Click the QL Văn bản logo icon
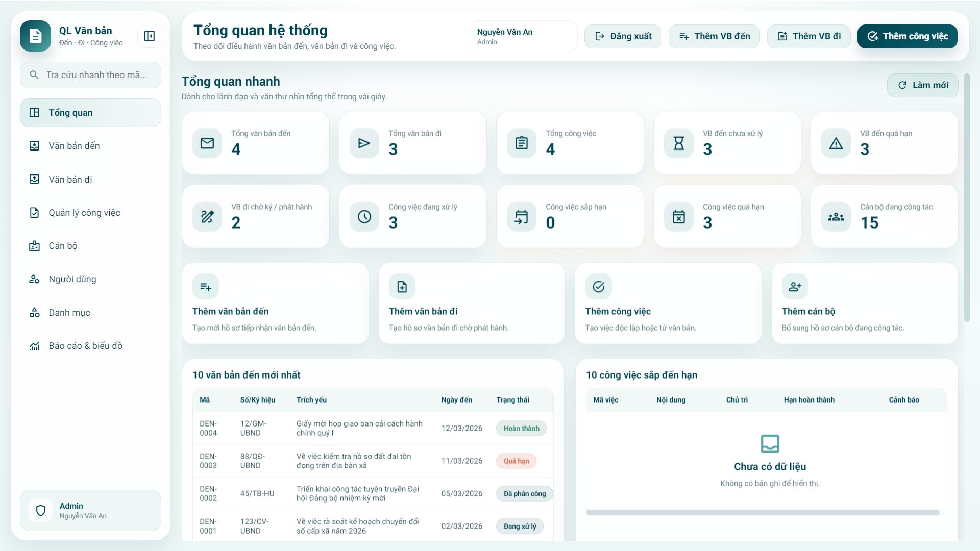 [x=35, y=36]
